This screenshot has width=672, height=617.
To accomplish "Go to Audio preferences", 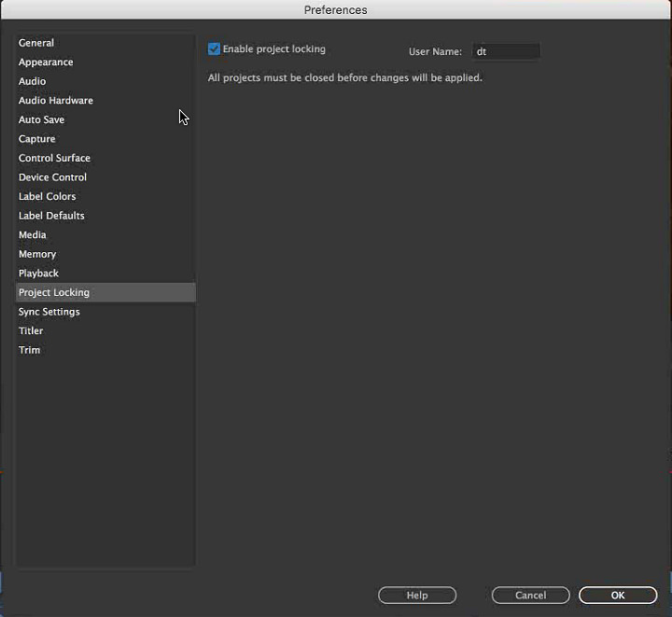I will click(x=105, y=81).
